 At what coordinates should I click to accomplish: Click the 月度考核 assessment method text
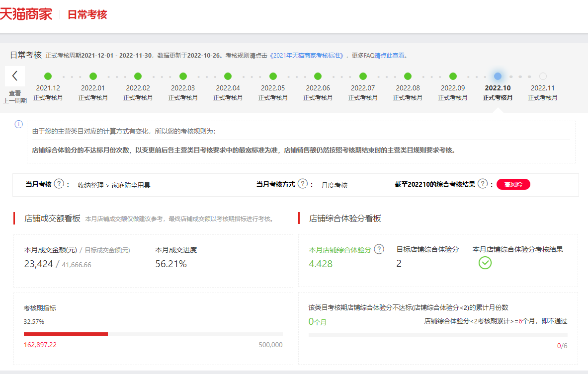point(335,185)
